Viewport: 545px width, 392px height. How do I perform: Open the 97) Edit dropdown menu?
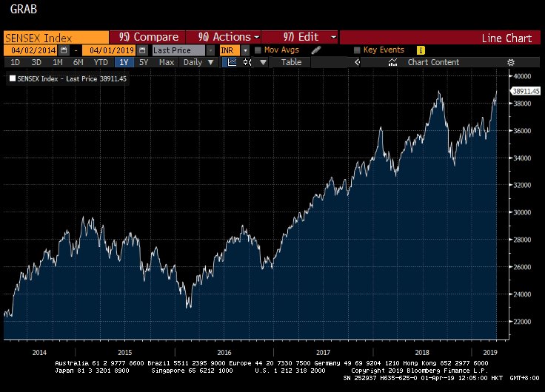coord(300,37)
